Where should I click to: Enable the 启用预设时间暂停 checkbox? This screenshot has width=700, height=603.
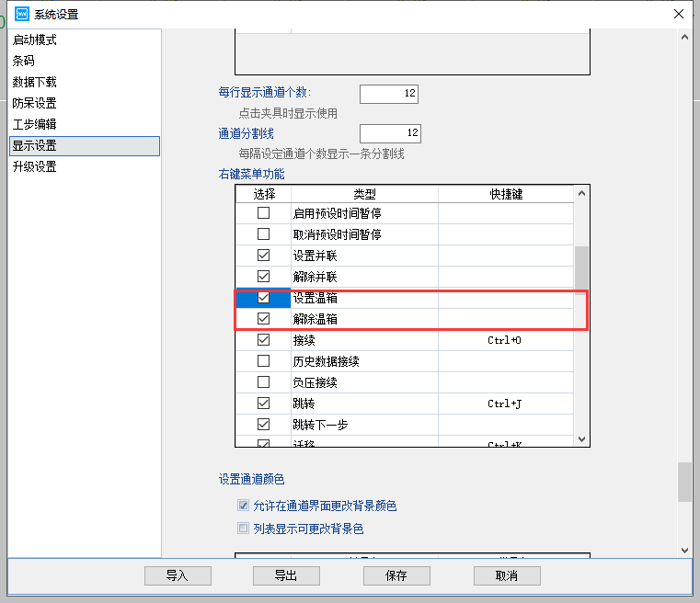pyautogui.click(x=263, y=213)
